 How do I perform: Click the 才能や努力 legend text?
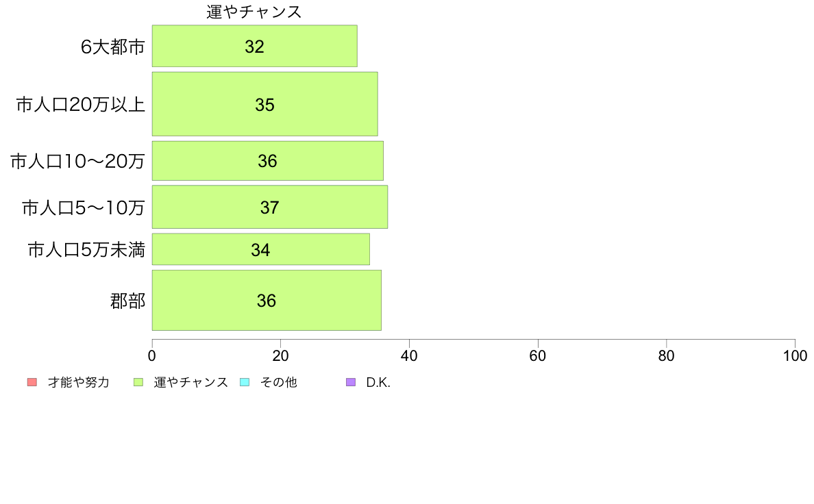78,383
